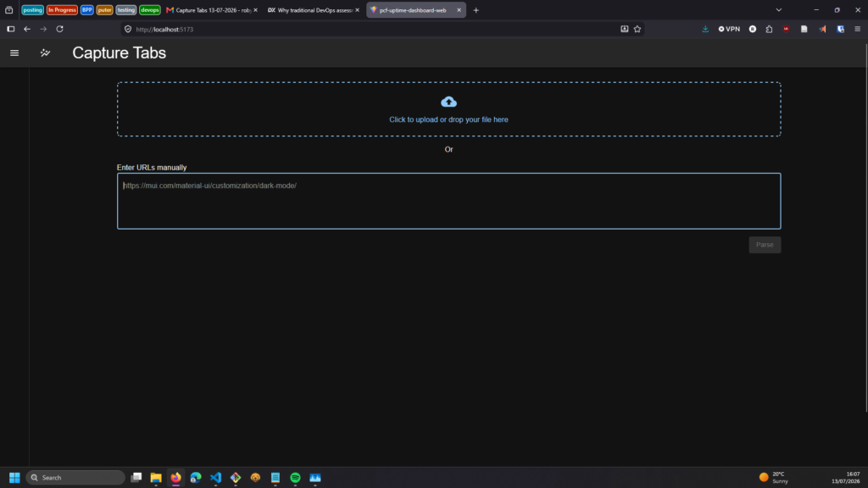Click to upload or drop your file

coord(448,119)
